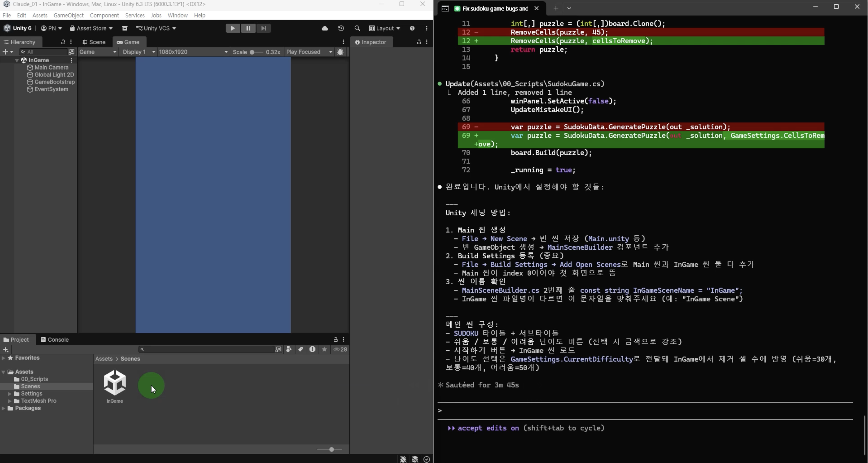The width and height of the screenshot is (868, 463).
Task: Start Play mode with the Play button
Action: [233, 28]
